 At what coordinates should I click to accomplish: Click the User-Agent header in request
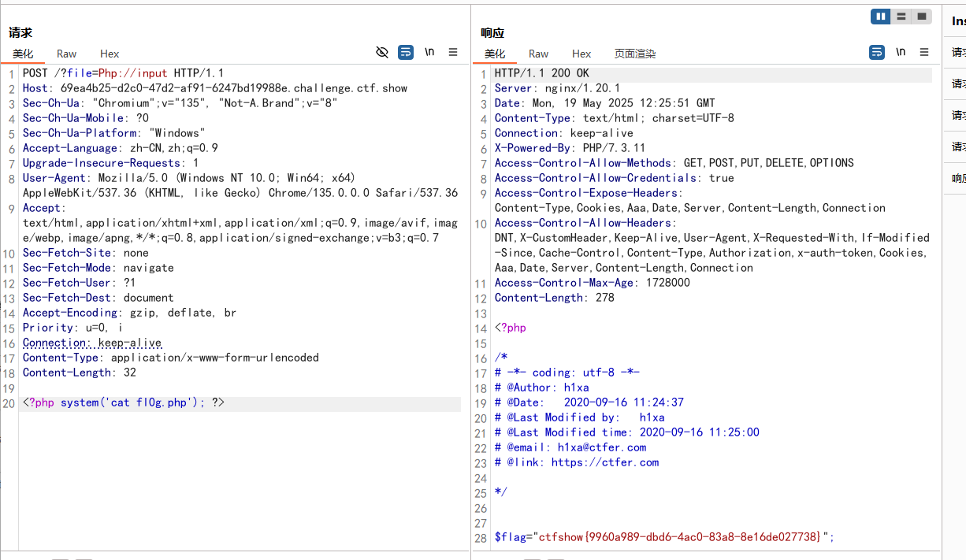[240, 185]
